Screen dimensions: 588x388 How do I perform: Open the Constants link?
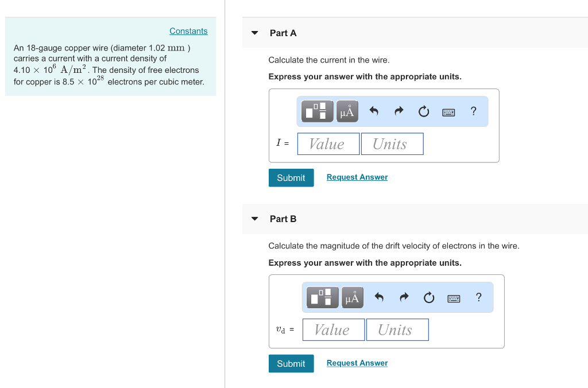click(188, 31)
